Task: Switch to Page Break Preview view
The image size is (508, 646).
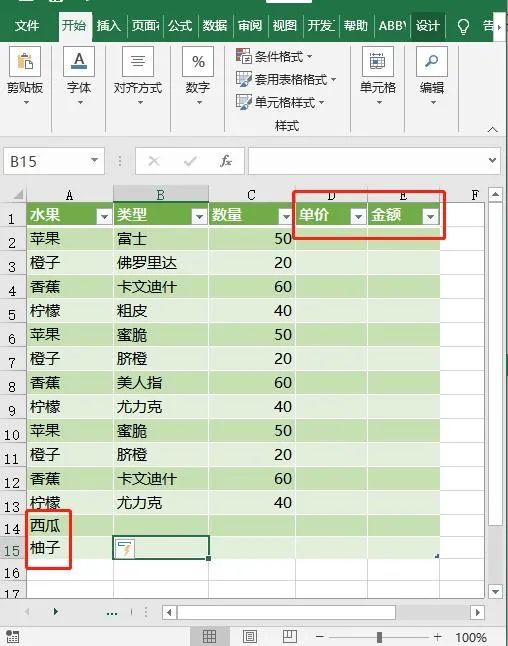Action: [x=289, y=637]
